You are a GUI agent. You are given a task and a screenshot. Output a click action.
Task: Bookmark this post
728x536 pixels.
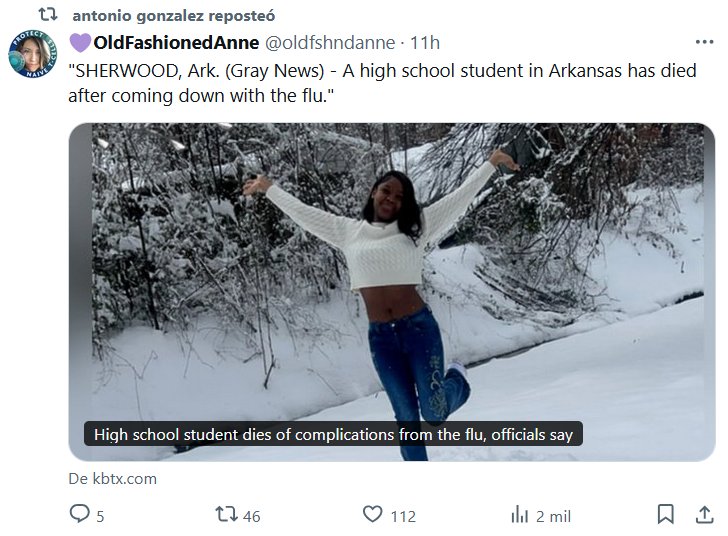point(665,515)
